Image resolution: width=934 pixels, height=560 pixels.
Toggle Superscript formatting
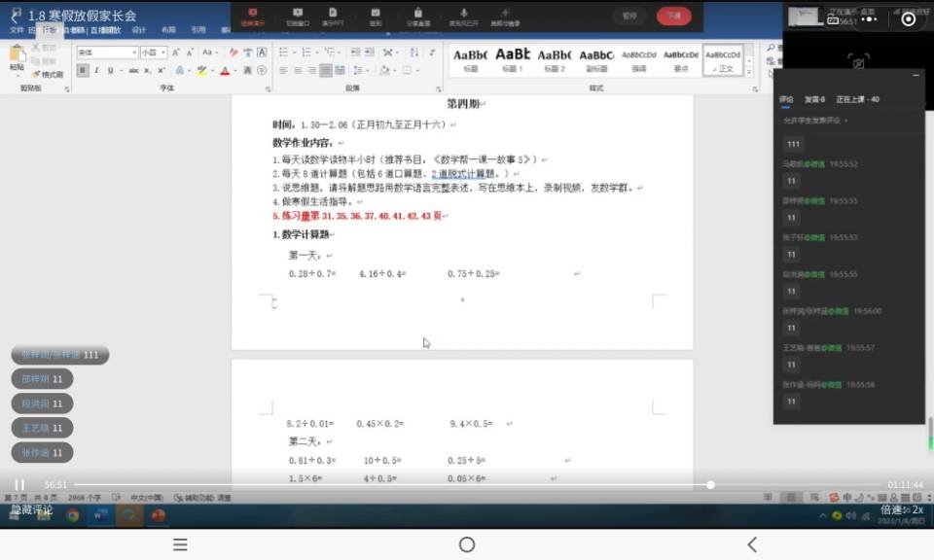point(162,70)
